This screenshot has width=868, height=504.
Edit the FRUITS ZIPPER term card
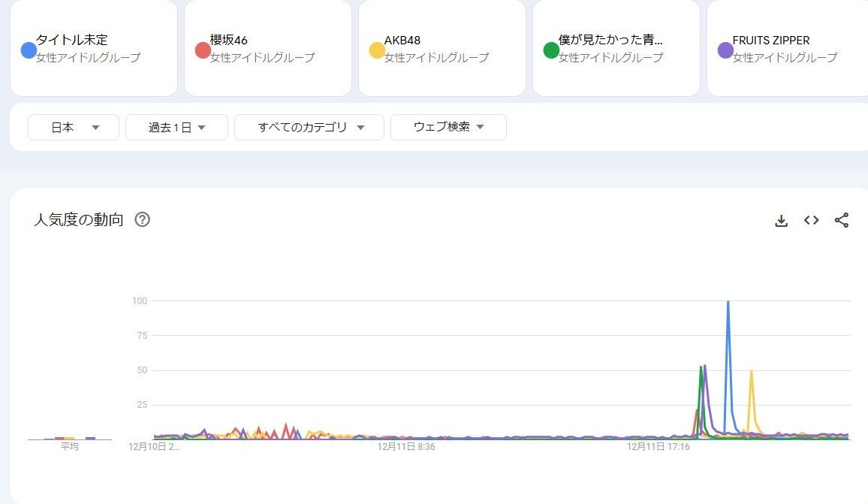click(788, 48)
